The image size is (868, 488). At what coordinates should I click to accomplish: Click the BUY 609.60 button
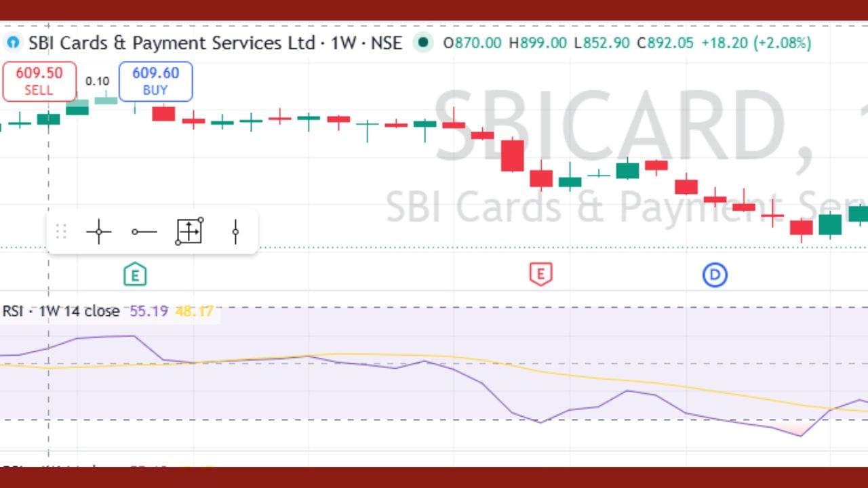(x=155, y=81)
